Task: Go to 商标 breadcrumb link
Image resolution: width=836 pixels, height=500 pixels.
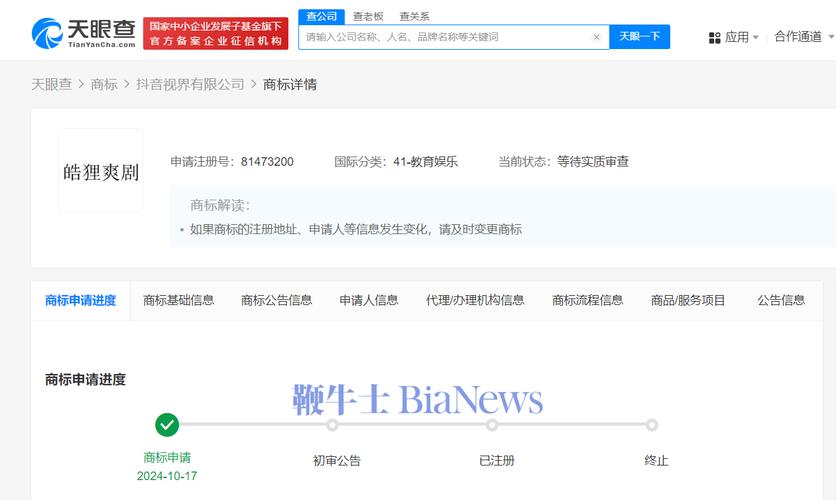Action: (104, 84)
